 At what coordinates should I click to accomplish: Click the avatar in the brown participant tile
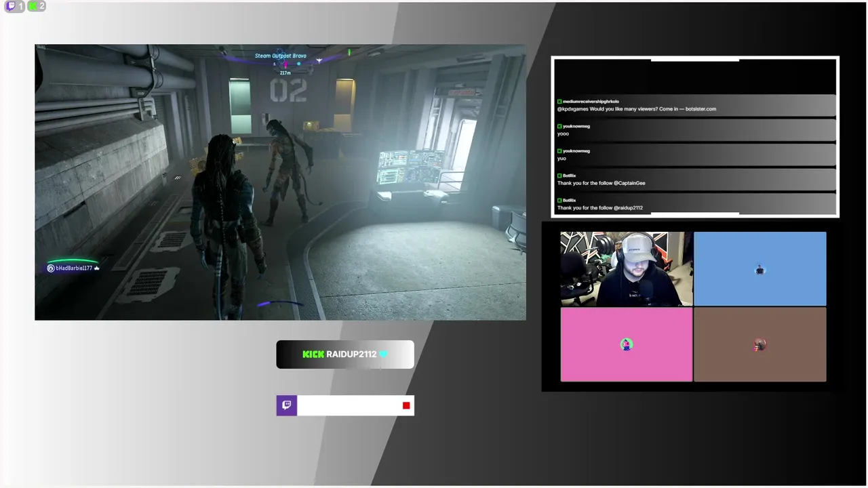[759, 345]
